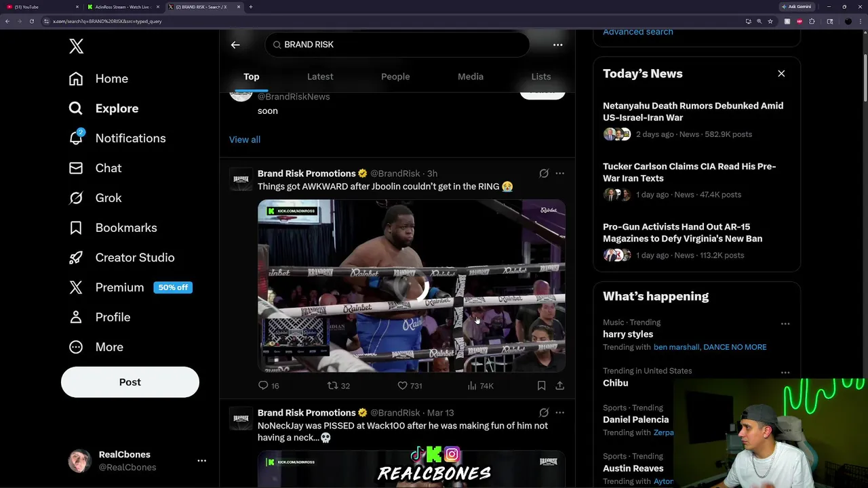
Task: Open Profile from the sidebar
Action: pos(99,317)
